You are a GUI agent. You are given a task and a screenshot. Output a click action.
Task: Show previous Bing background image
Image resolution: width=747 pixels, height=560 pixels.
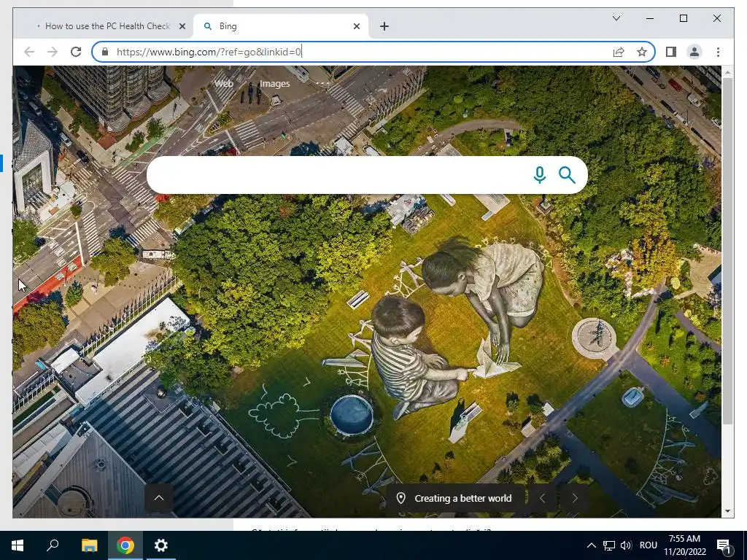[x=542, y=498]
